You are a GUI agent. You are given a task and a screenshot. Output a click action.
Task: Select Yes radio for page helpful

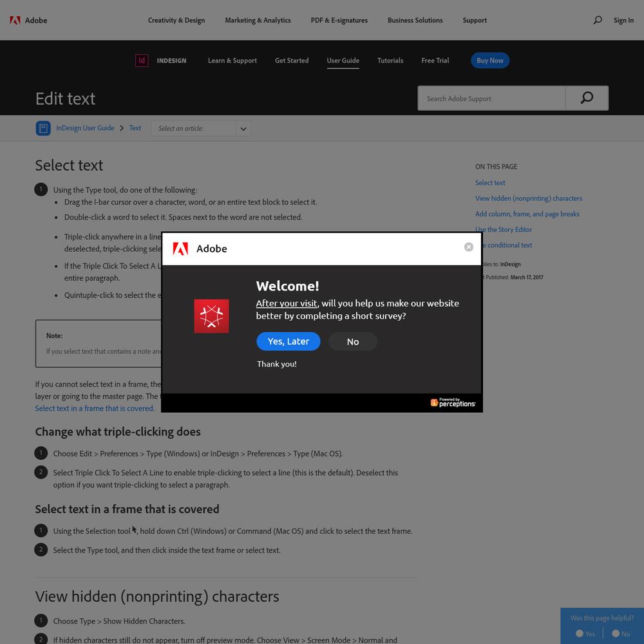(x=580, y=633)
